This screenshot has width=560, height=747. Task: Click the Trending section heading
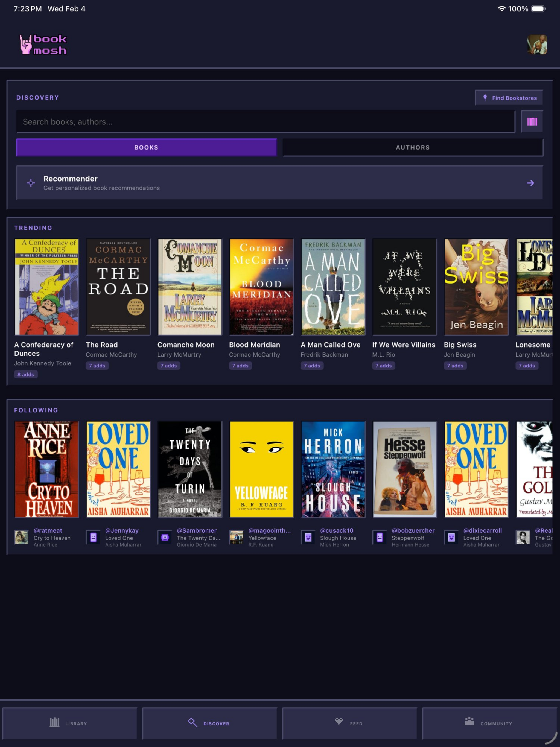coord(33,228)
